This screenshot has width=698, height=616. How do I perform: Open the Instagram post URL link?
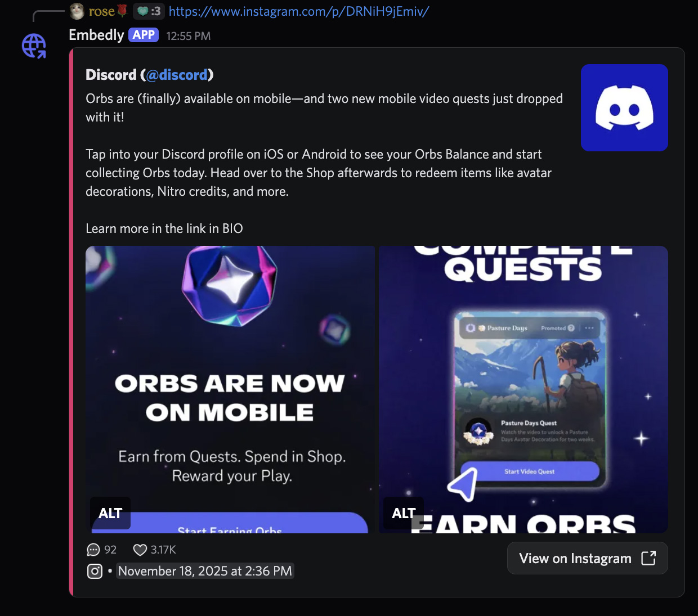pyautogui.click(x=299, y=11)
